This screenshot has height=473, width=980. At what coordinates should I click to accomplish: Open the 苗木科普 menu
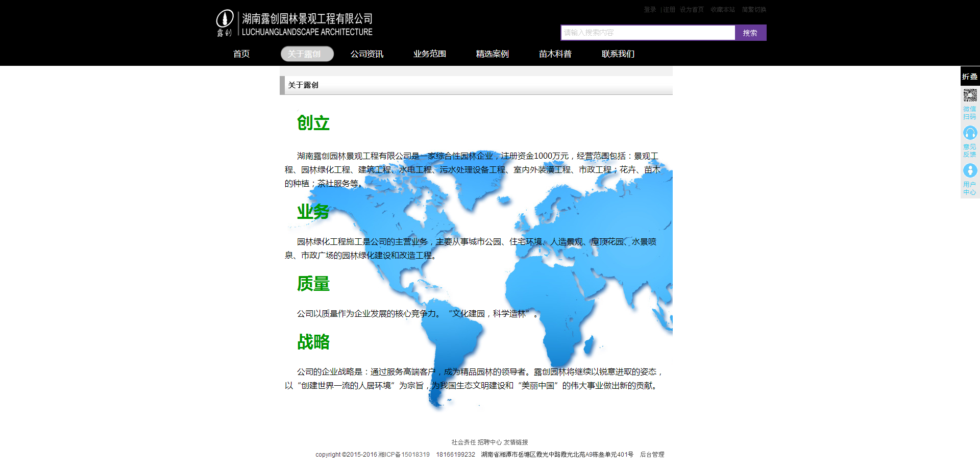tap(555, 54)
